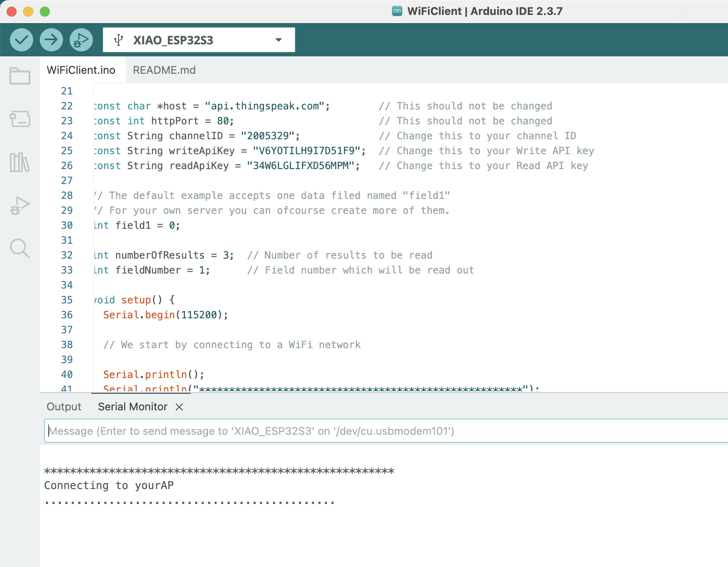Click the USB icon in board selector
This screenshot has height=567, width=728.
119,40
